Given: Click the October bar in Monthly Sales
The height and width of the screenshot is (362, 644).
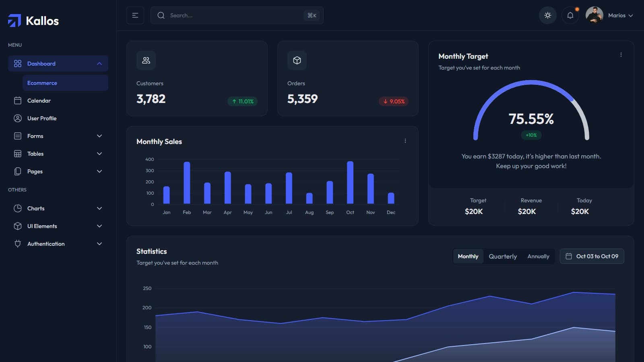Looking at the screenshot, I should pos(350,182).
